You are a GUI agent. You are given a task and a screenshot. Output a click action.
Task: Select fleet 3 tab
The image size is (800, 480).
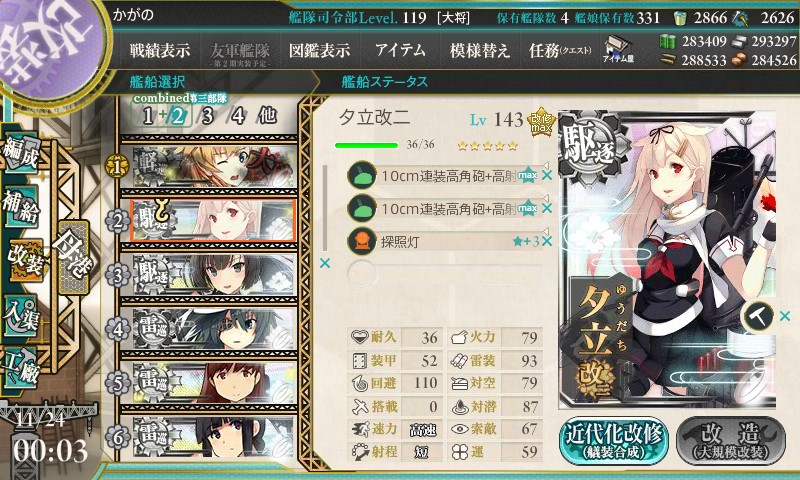pos(207,116)
